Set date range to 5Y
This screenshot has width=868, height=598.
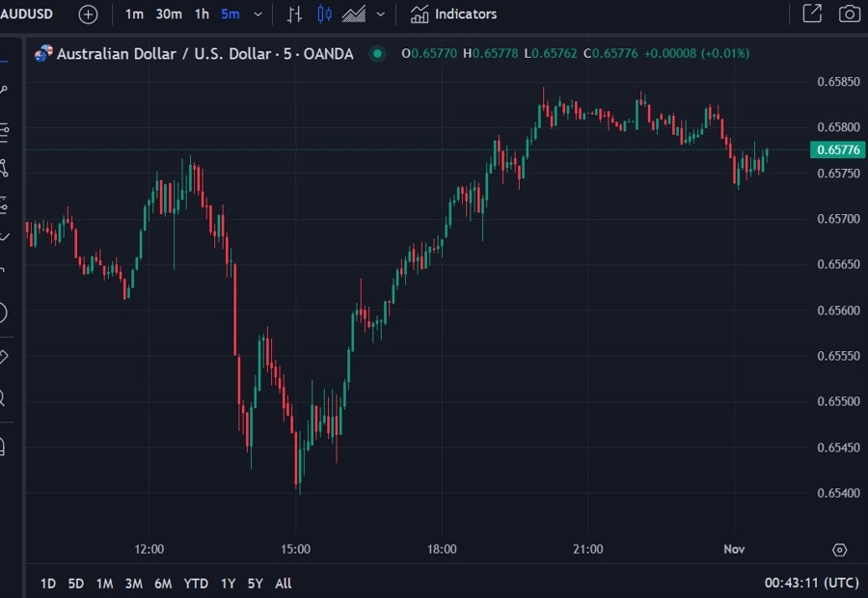point(256,584)
